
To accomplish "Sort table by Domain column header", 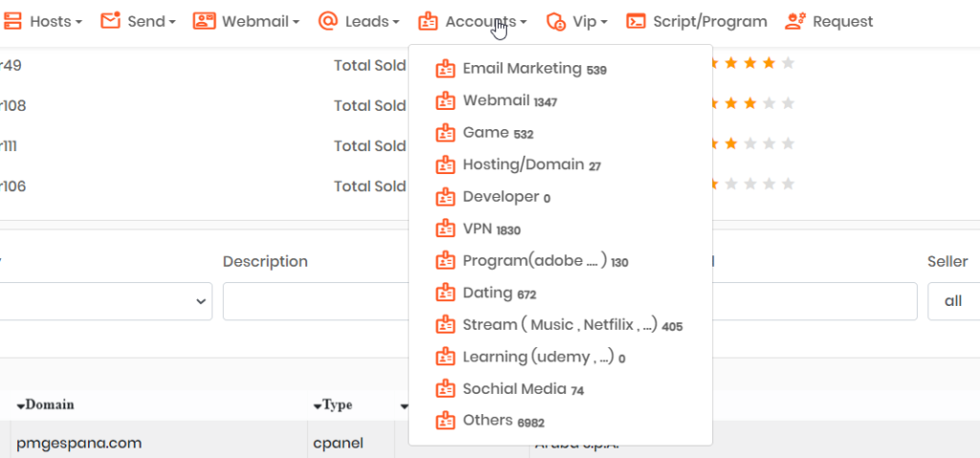I will (x=48, y=404).
